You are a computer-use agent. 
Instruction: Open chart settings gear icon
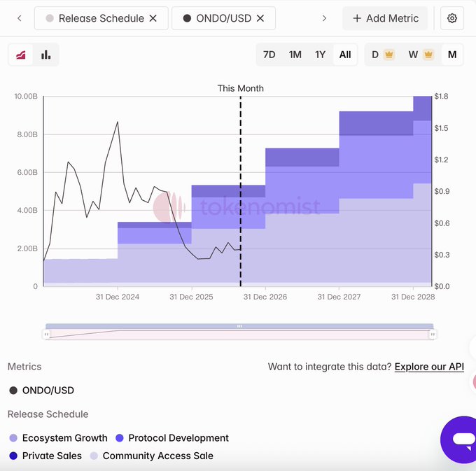pyautogui.click(x=452, y=18)
